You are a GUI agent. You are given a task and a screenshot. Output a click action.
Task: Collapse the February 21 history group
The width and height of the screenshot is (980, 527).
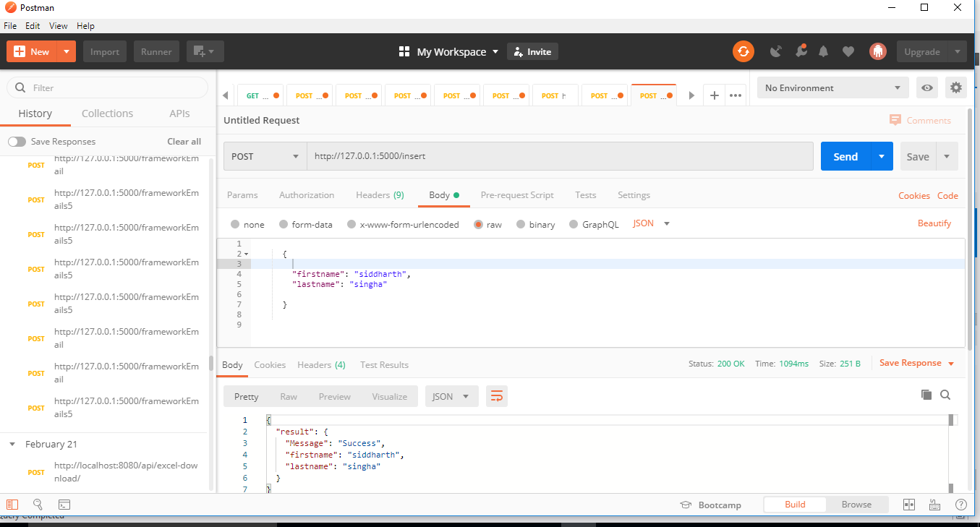coord(12,444)
